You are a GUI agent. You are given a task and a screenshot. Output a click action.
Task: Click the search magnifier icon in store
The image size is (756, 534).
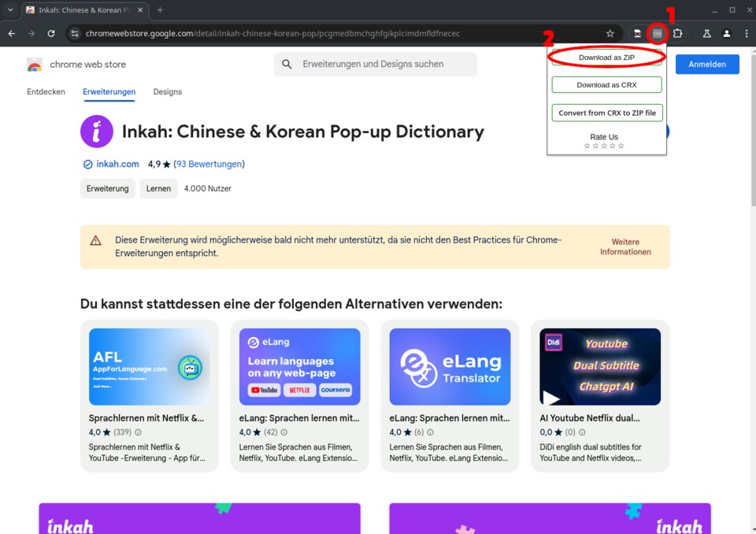pos(287,65)
